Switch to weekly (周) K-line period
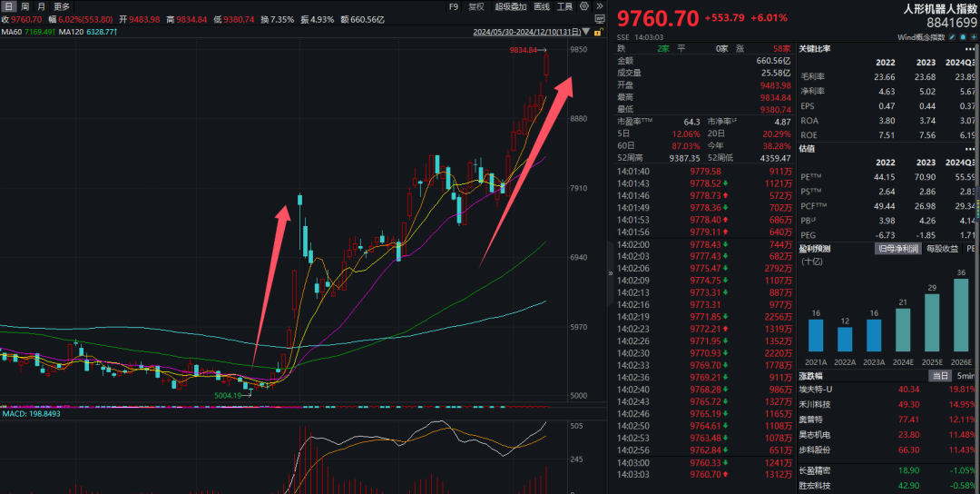This screenshot has height=494, width=980. 25,7
